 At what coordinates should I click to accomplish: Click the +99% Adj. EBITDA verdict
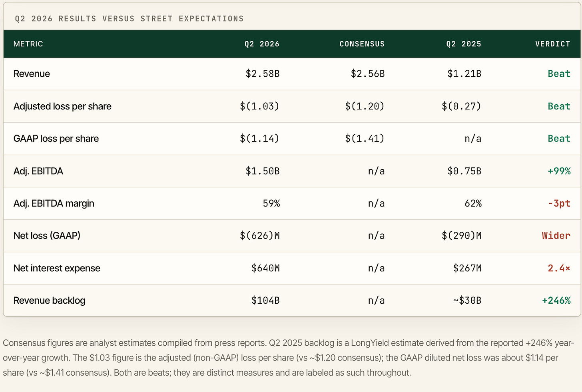pyautogui.click(x=559, y=171)
